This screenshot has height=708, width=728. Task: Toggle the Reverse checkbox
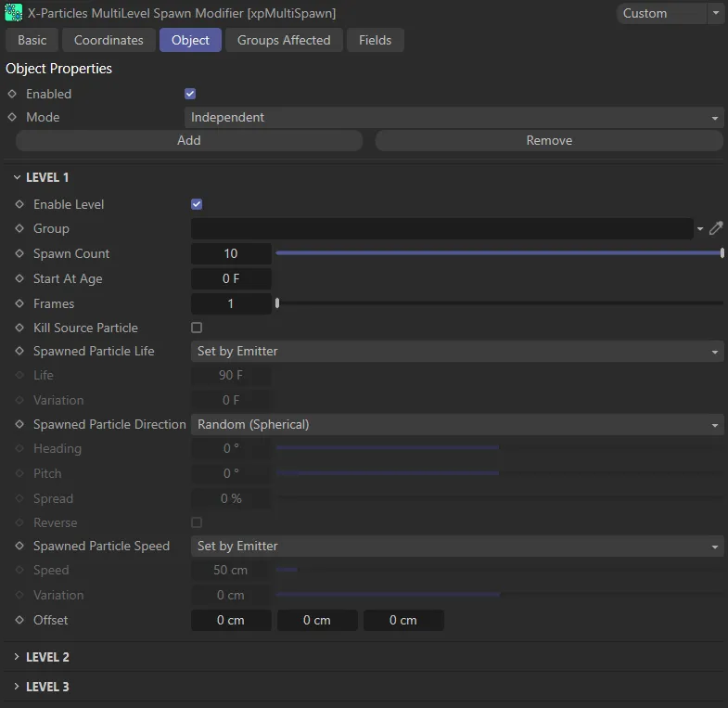197,522
